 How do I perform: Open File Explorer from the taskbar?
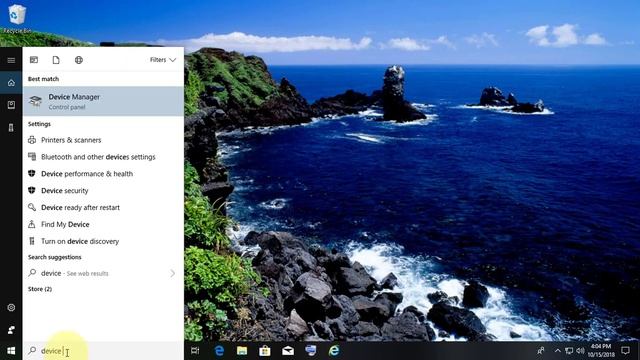coord(242,351)
